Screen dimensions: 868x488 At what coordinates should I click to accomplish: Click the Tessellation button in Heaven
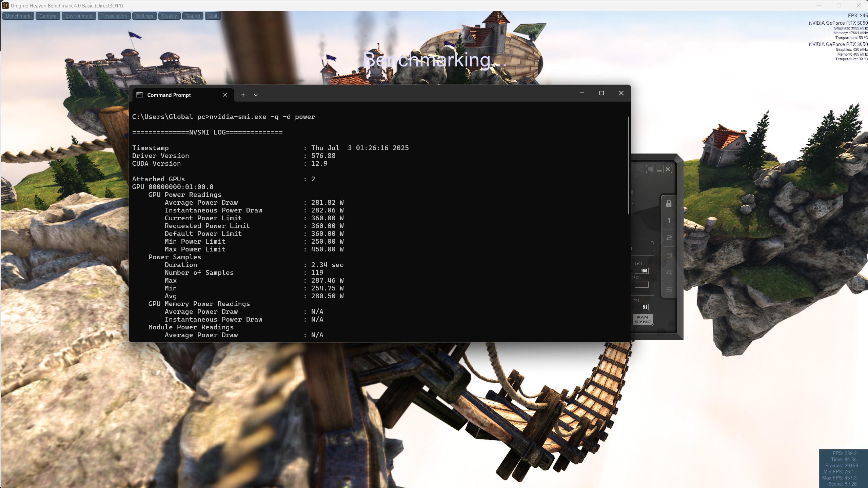[114, 16]
